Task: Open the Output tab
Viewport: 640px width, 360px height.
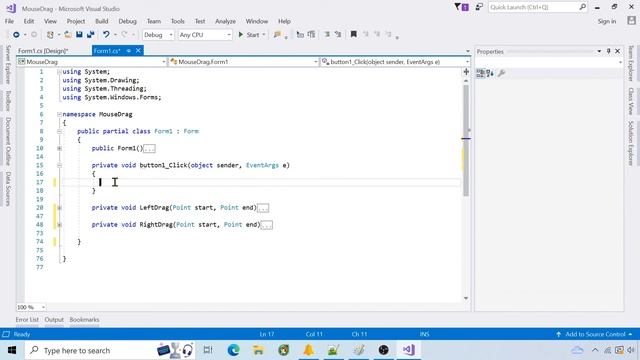Action: point(54,320)
